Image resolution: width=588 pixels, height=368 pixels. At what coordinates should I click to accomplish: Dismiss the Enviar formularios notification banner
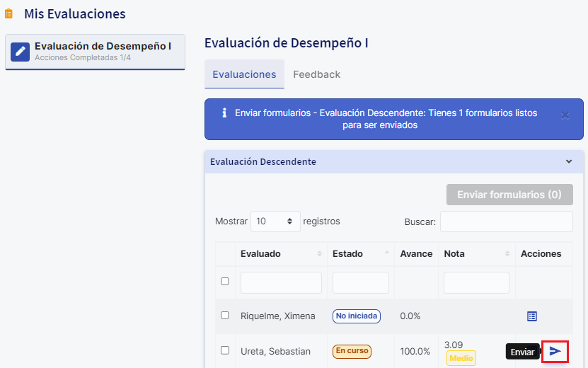565,116
